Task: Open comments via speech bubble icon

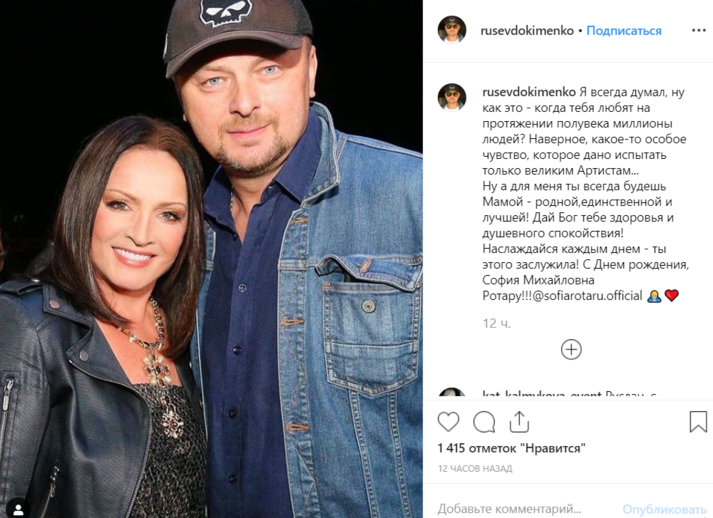Action: pyautogui.click(x=484, y=422)
